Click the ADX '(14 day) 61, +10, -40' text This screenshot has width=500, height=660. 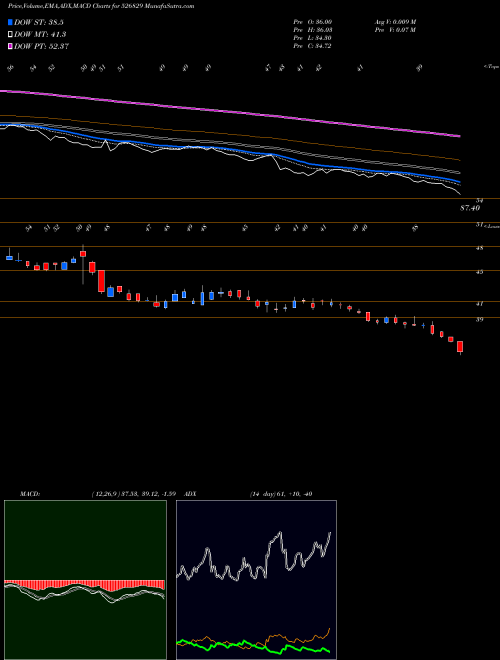[x=281, y=494]
